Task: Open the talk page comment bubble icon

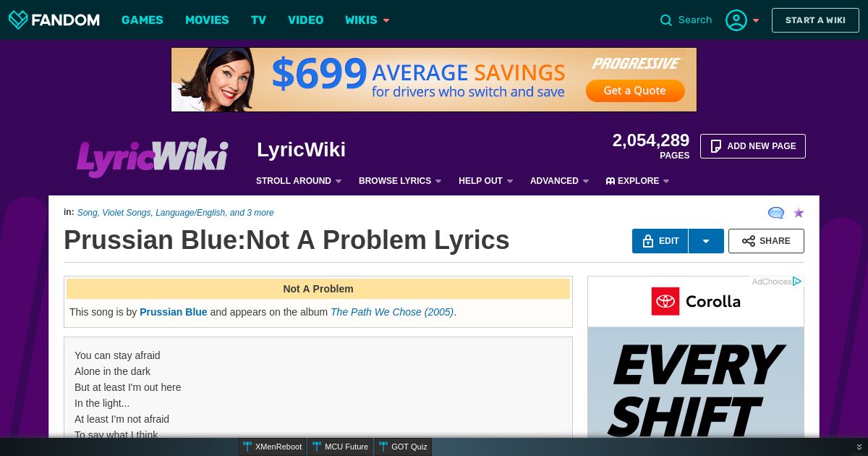Action: pyautogui.click(x=776, y=213)
